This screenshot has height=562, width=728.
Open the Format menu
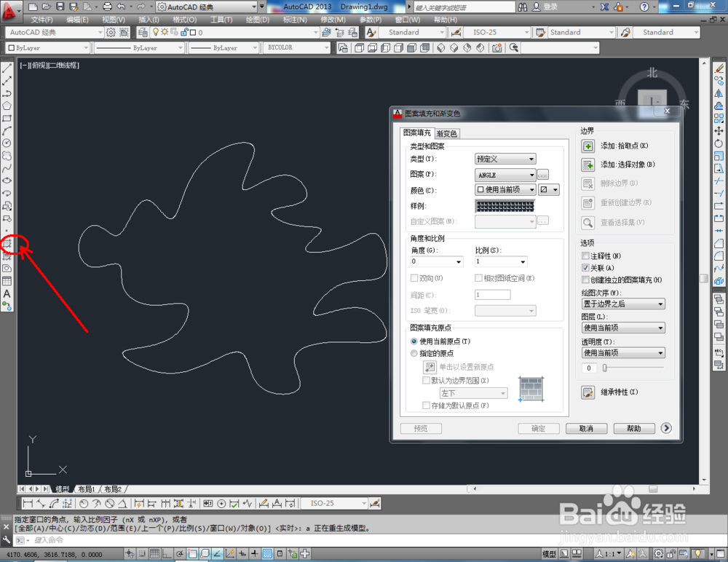[184, 20]
